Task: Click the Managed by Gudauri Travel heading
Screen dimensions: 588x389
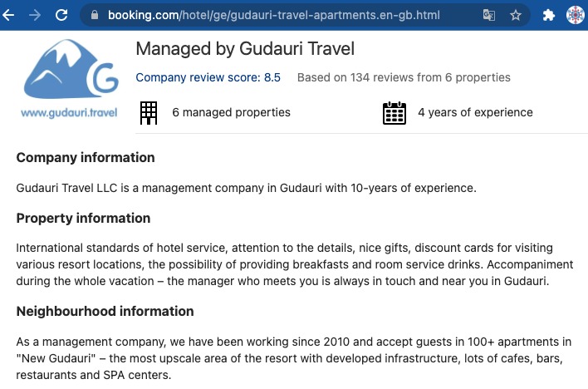Action: point(245,49)
